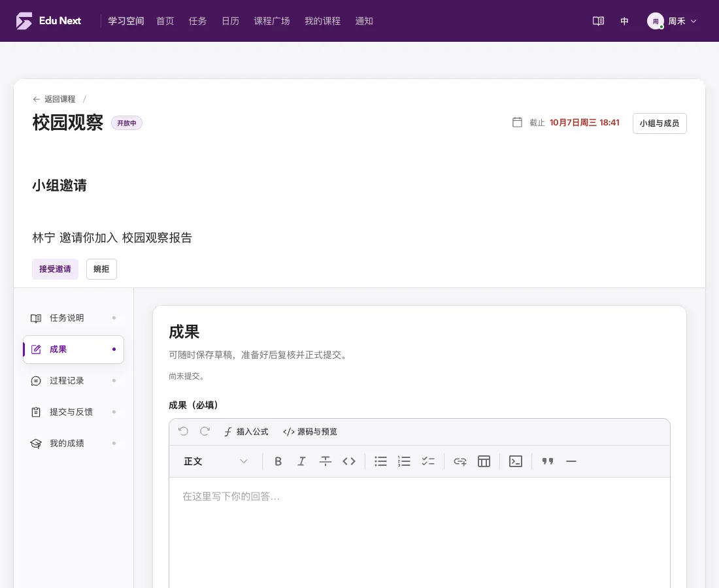Open 小组与成员 button
The height and width of the screenshot is (588, 719).
(660, 123)
